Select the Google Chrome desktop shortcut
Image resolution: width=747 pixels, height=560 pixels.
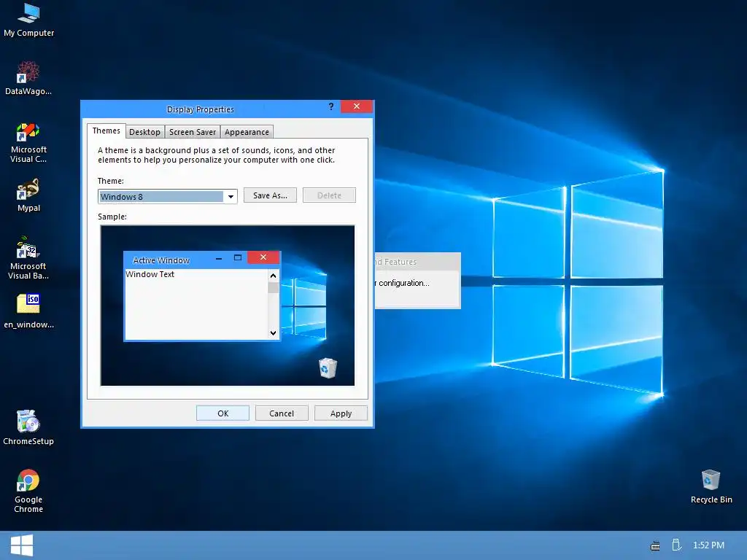coord(28,491)
